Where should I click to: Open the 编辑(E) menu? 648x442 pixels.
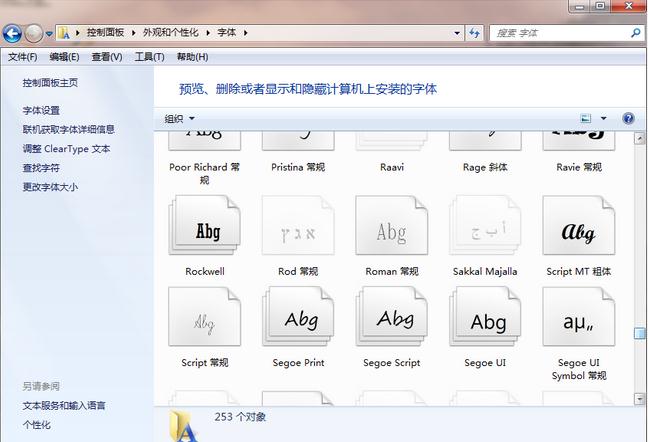[x=64, y=57]
